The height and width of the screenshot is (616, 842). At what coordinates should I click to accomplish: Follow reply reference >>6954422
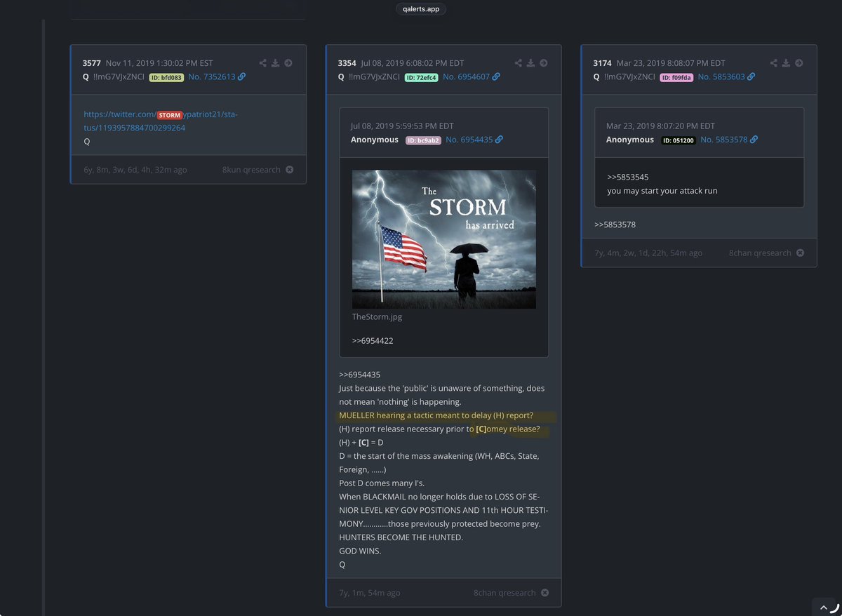click(373, 340)
